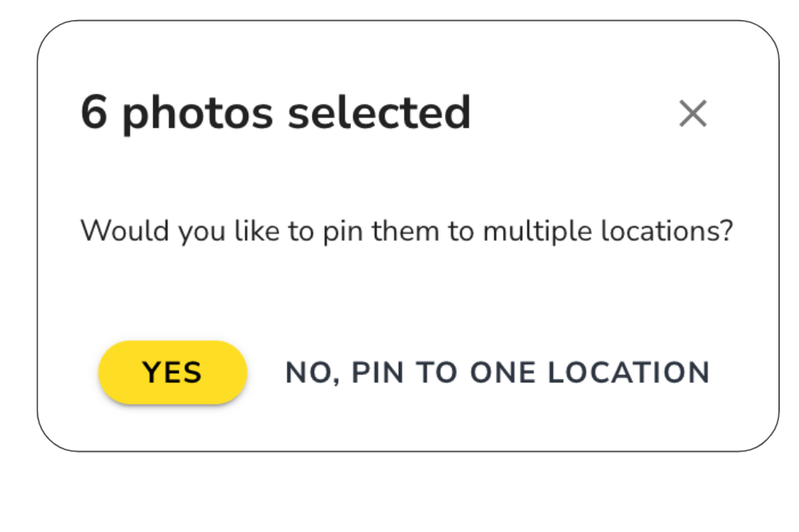Choose NO, PIN TO ONE LOCATION
799x532 pixels.
[x=497, y=373]
